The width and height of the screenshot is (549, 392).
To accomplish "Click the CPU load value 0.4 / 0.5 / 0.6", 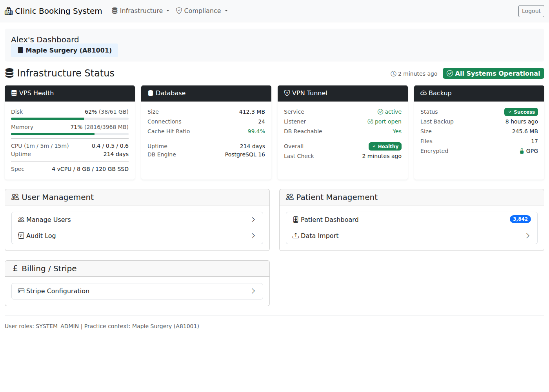I will pos(110,146).
